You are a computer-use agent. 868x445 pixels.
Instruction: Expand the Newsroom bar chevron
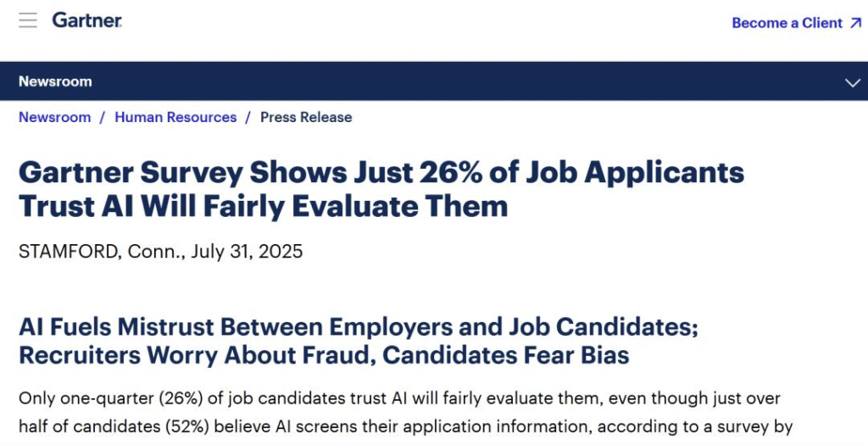853,82
